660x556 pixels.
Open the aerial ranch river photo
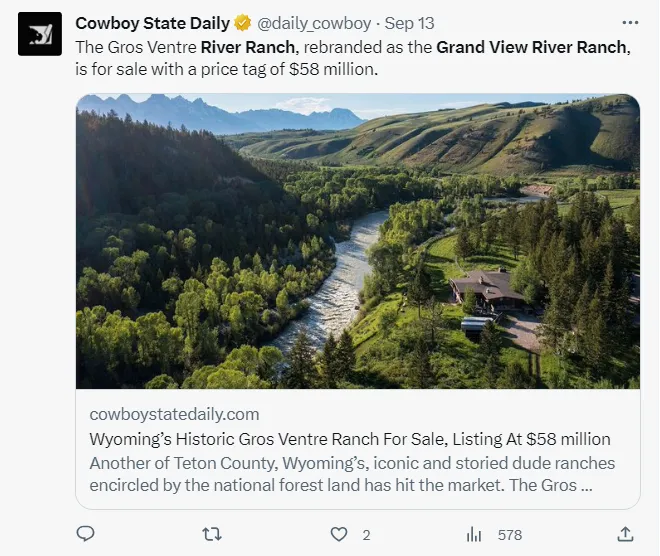point(358,240)
